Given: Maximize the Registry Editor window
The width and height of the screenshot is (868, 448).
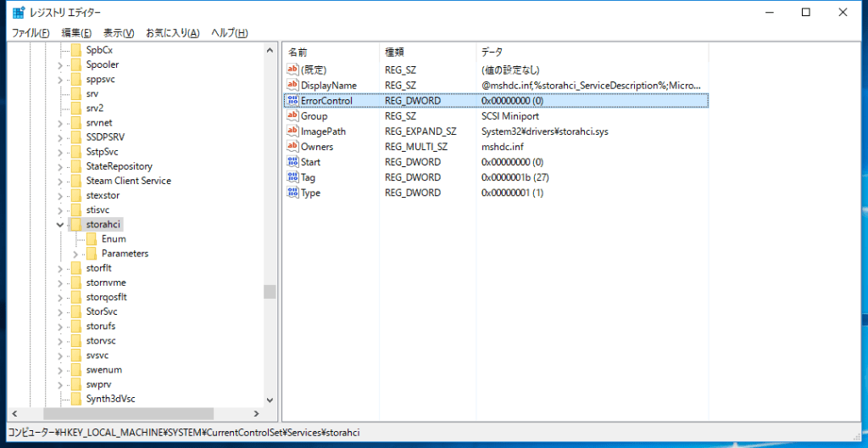Looking at the screenshot, I should [806, 12].
